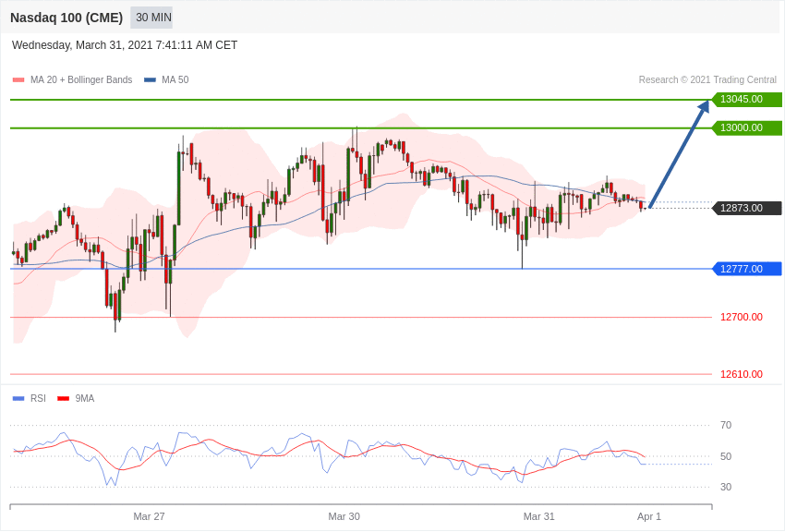Click the RSI 30 level label
The width and height of the screenshot is (785, 532).
[726, 487]
